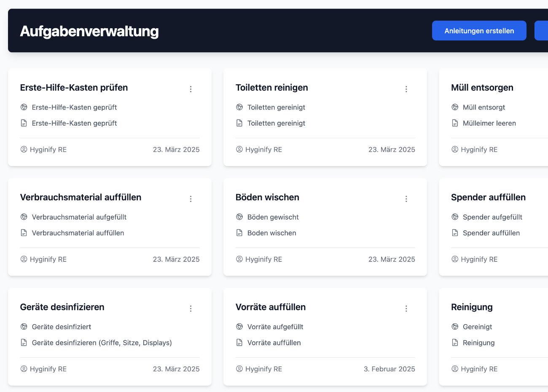548x392 pixels.
Task: Select the Vorräte auffüllen card title
Action: click(x=271, y=307)
